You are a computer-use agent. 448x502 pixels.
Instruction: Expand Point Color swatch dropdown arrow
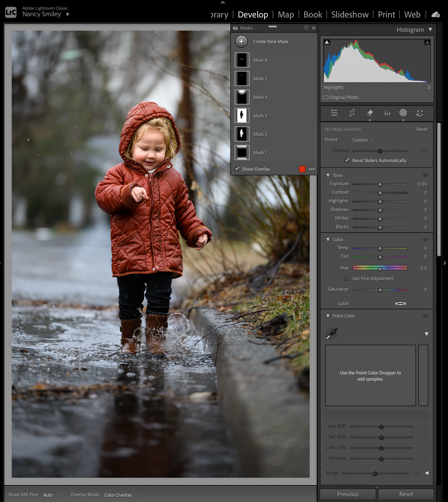[427, 334]
